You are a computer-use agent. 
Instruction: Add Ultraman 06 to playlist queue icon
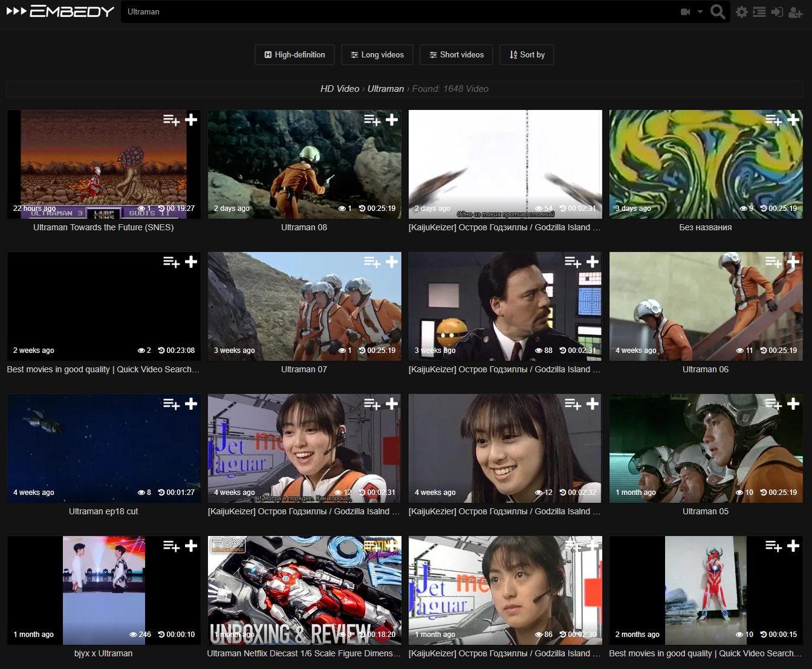[773, 262]
